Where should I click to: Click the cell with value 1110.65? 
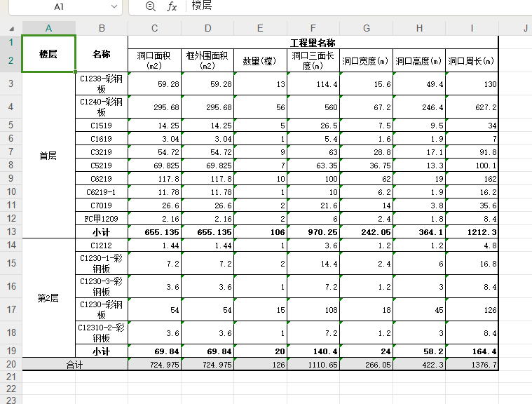point(313,364)
